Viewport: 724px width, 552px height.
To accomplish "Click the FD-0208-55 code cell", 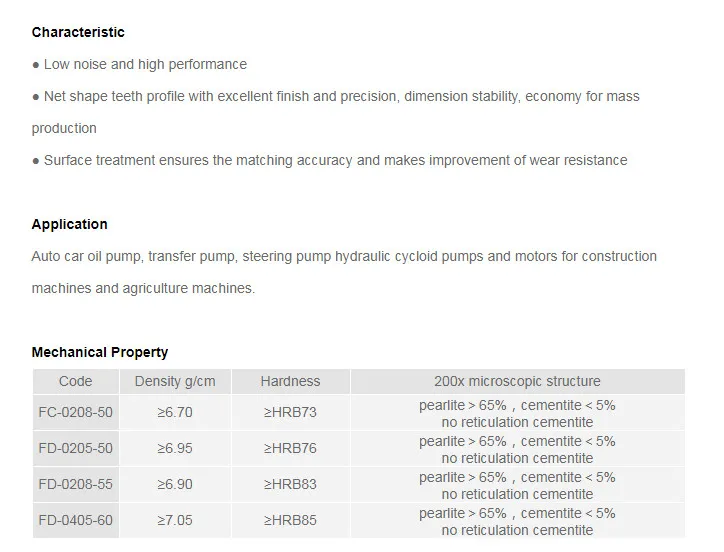I will click(75, 484).
